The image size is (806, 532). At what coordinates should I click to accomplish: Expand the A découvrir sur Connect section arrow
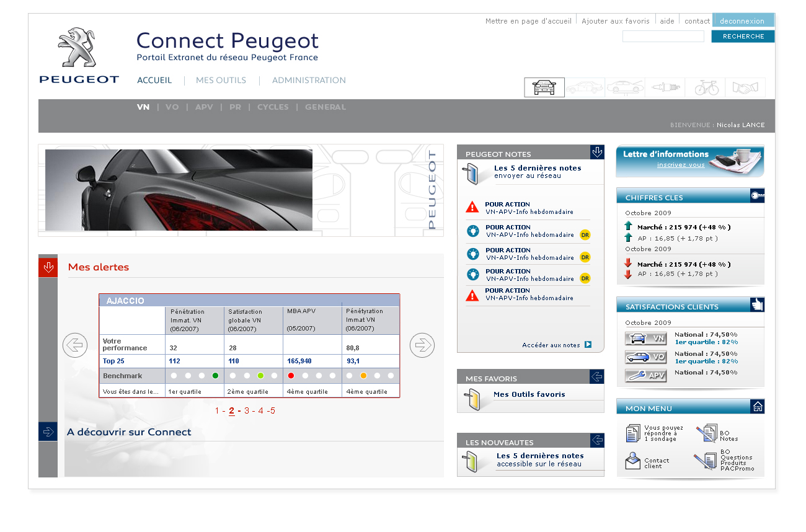click(48, 432)
